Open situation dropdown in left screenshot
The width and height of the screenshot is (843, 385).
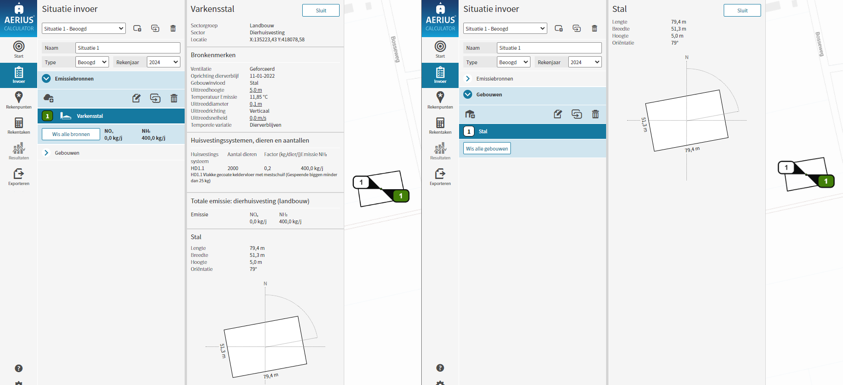(83, 28)
